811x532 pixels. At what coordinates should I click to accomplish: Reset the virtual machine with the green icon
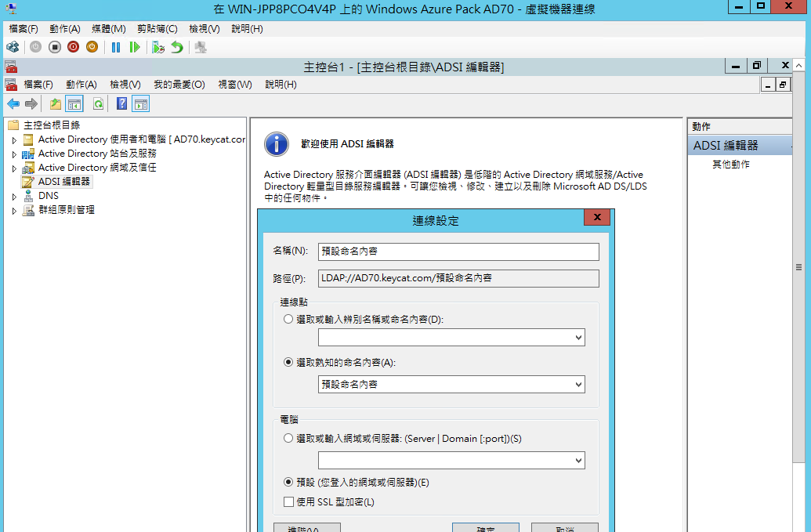pos(135,48)
